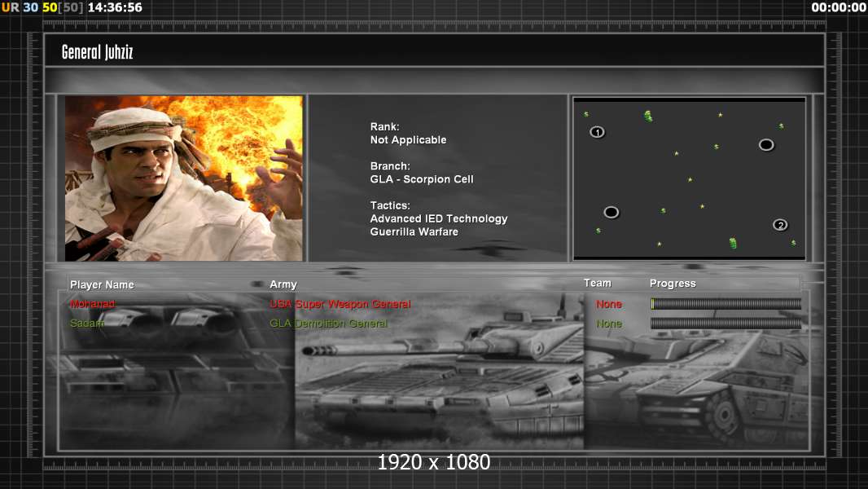Click Mohanad's loading progress bar
The width and height of the screenshot is (868, 489).
point(726,304)
